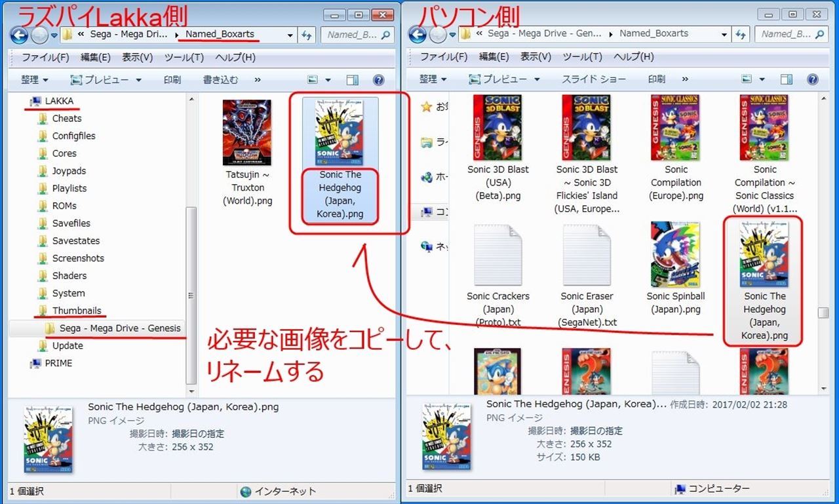Open ヘルプ(H) menu in right window
The width and height of the screenshot is (839, 504).
[x=634, y=57]
